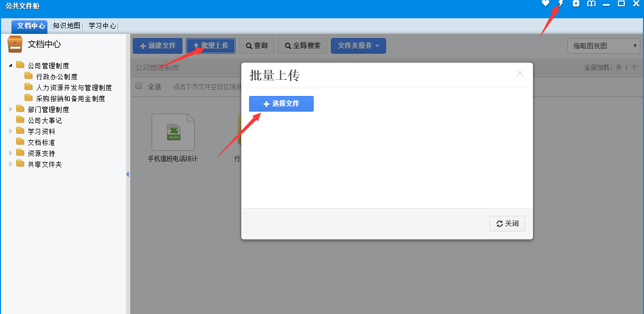Open the 缩略图视图 view dropdown
Screen dimensions: 644x314
point(603,46)
